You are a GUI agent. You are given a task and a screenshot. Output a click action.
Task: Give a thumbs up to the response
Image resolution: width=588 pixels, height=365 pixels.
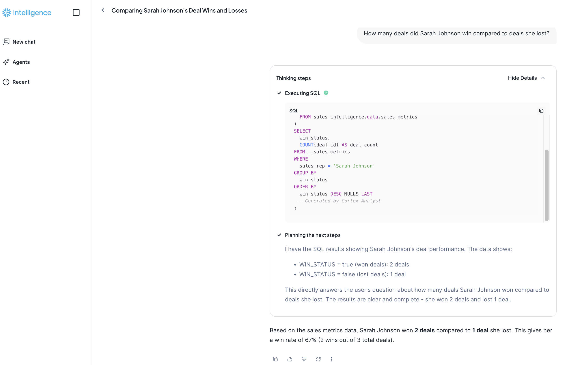coord(290,359)
